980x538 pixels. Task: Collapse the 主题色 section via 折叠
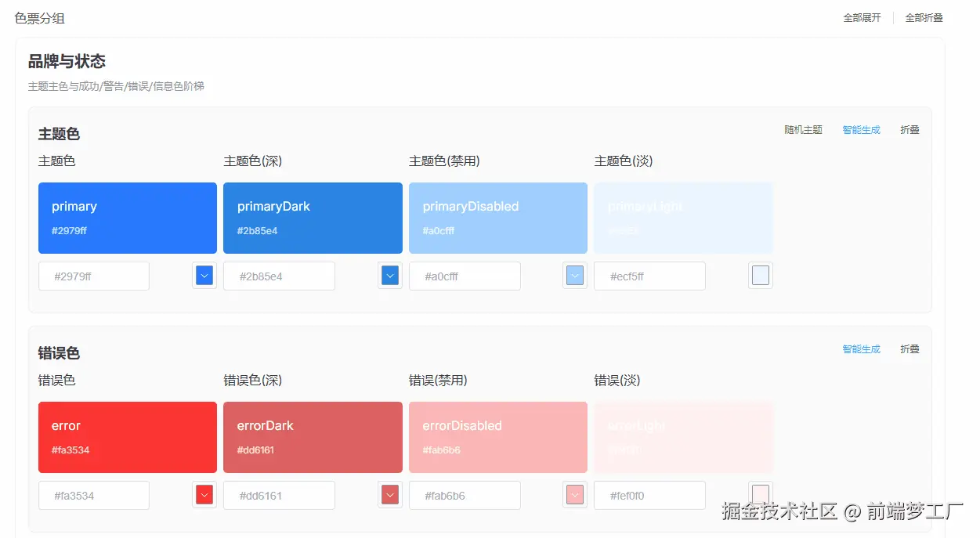coord(909,130)
